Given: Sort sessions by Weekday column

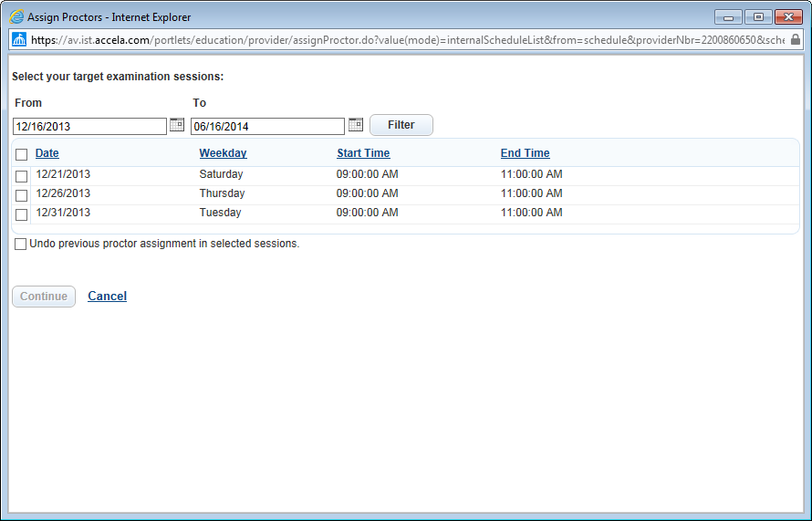Looking at the screenshot, I should click(223, 153).
